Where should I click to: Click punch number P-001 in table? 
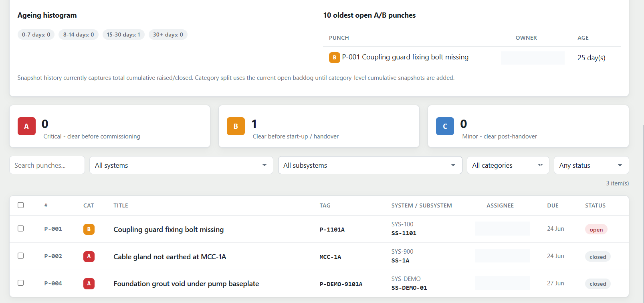coord(53,229)
